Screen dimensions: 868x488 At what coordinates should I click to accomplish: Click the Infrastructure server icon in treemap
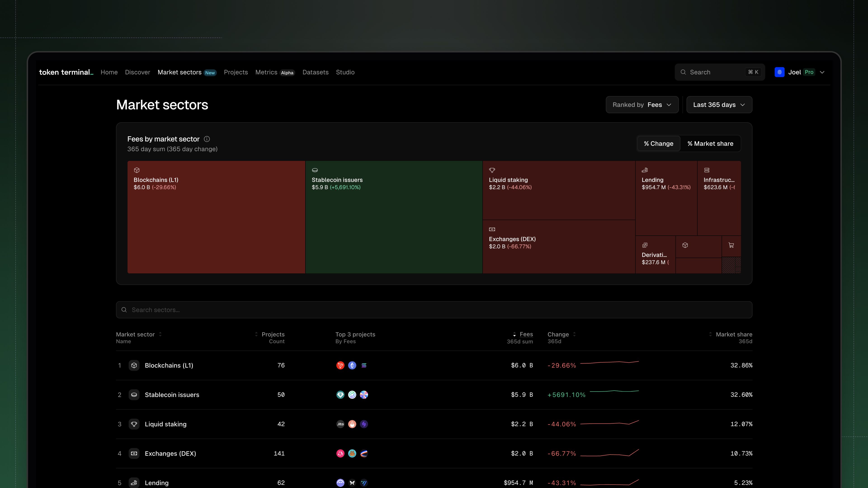click(x=707, y=170)
